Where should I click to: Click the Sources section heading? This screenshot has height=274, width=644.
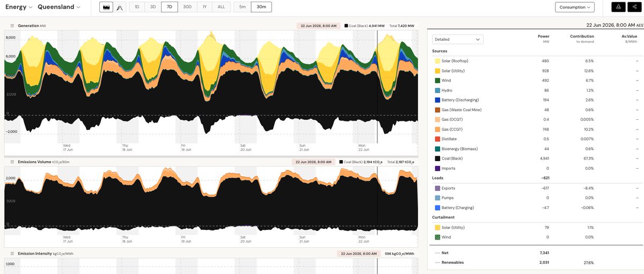click(x=440, y=51)
